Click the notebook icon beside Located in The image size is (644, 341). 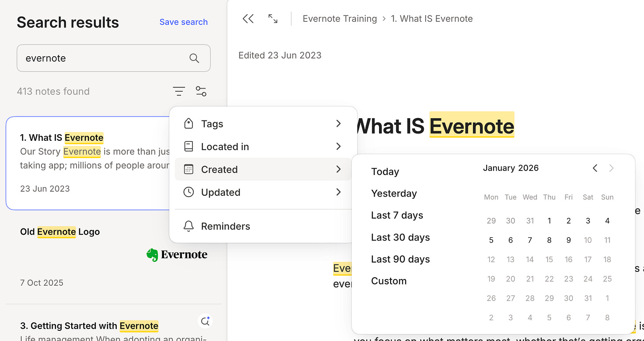click(x=188, y=147)
